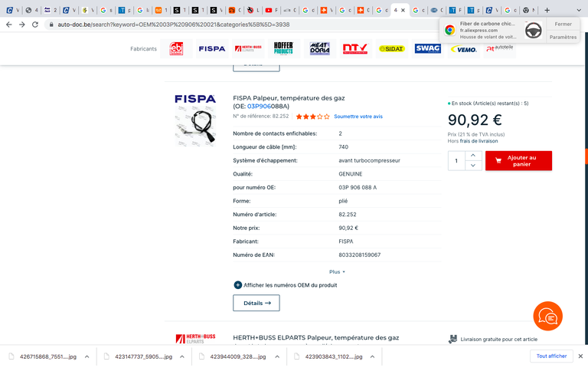Add FISPA sensor to cart
The image size is (588, 368).
pos(518,161)
